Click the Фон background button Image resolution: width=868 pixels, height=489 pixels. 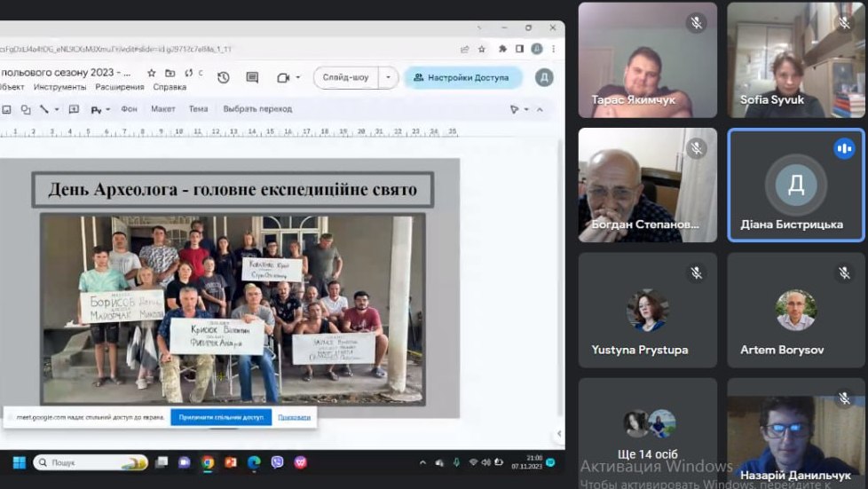point(129,109)
